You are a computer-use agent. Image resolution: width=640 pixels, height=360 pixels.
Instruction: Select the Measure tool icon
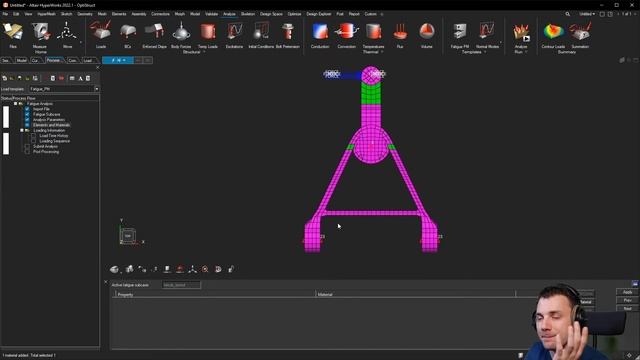click(40, 32)
